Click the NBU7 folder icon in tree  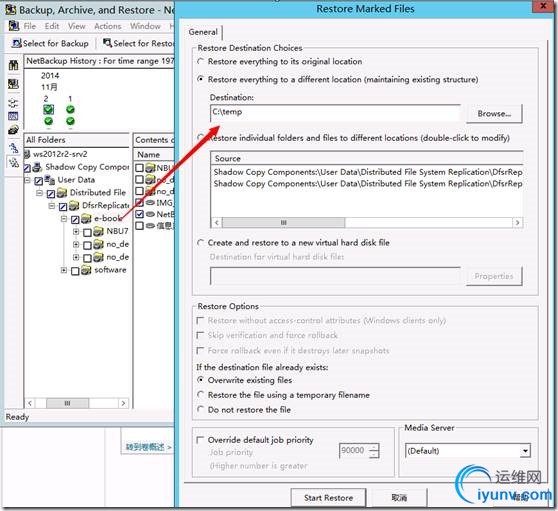99,231
